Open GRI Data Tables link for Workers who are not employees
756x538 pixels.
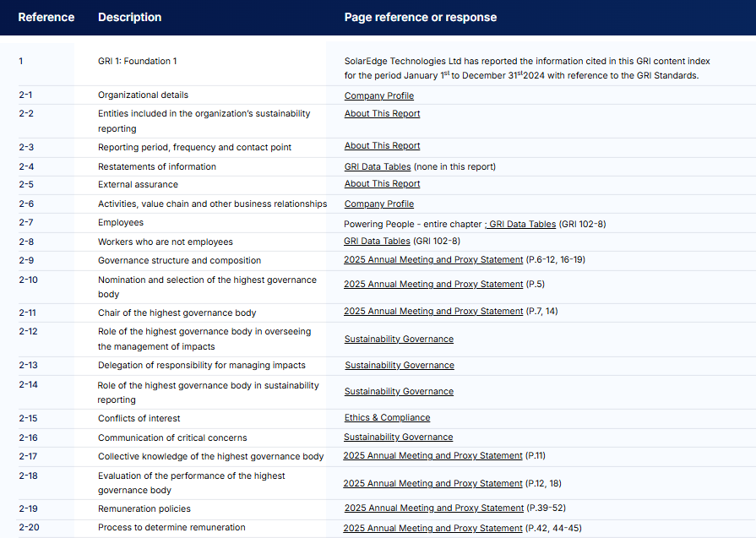(x=377, y=241)
